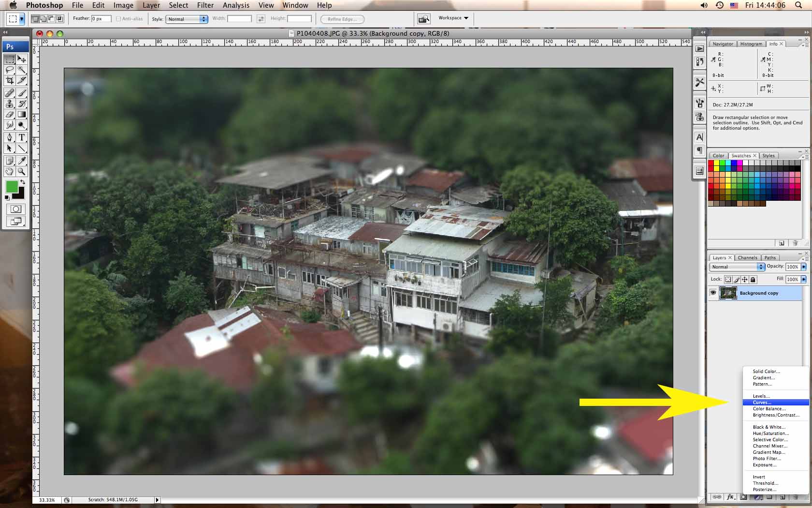Choose Add to selection mode
This screenshot has height=508, width=812.
(x=43, y=19)
